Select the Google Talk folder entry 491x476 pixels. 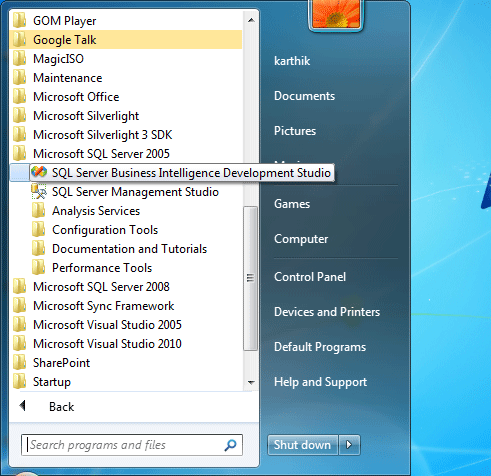(126, 40)
